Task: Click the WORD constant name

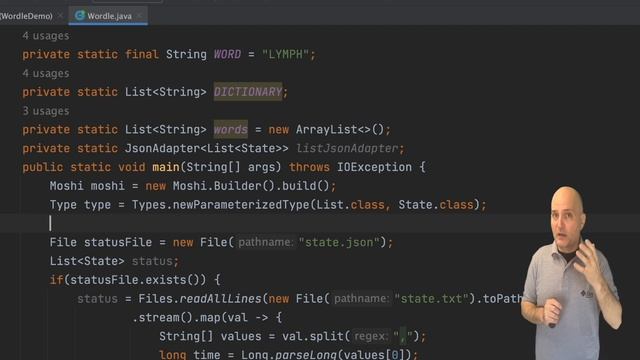Action: [x=227, y=54]
